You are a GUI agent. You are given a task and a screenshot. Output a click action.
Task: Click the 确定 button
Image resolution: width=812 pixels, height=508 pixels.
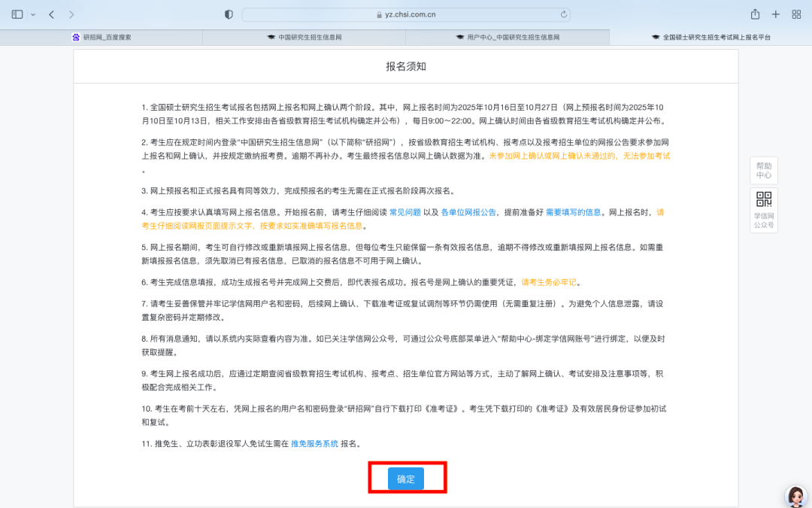point(406,479)
